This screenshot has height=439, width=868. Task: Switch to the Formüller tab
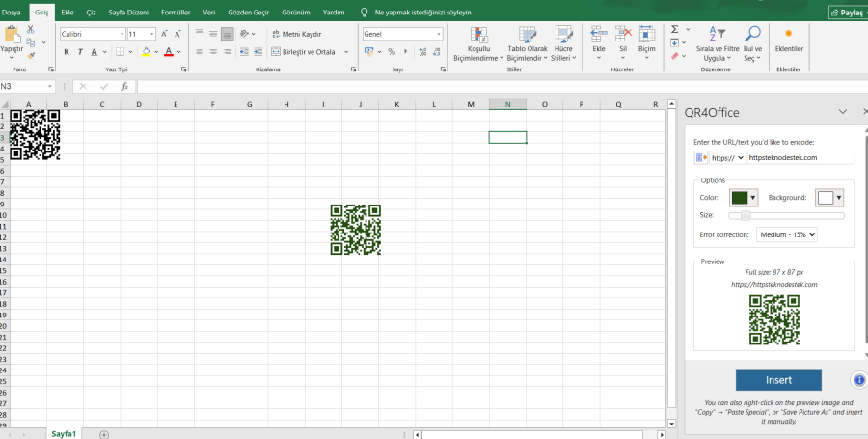[x=176, y=13]
